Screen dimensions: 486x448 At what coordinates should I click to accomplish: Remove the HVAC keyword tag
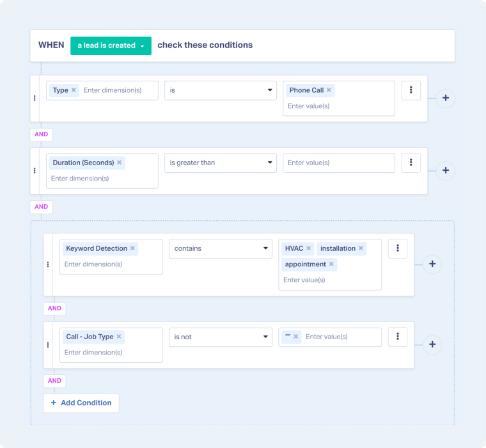pos(308,248)
